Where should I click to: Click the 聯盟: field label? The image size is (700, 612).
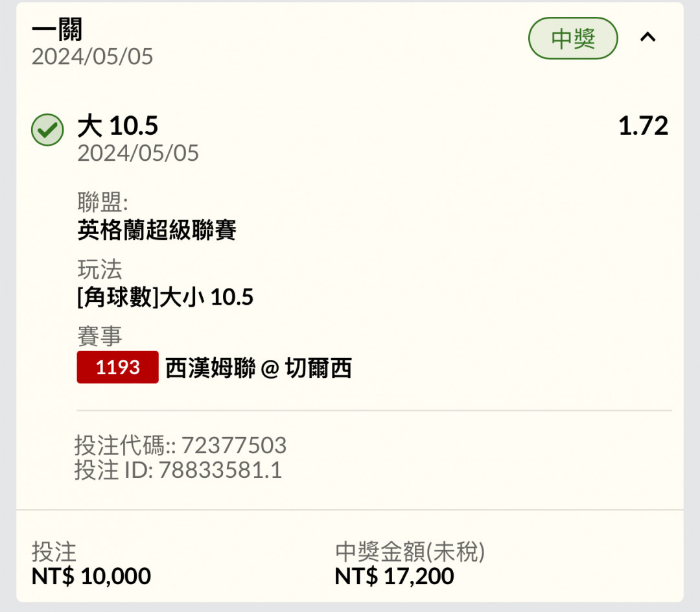click(102, 202)
